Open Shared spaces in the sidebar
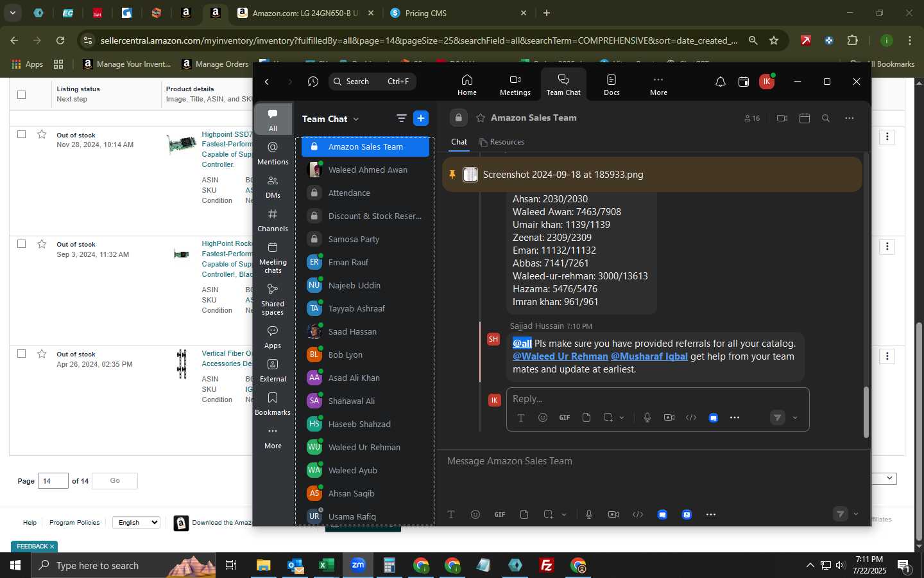Screen dimensions: 924x578 tap(273, 299)
